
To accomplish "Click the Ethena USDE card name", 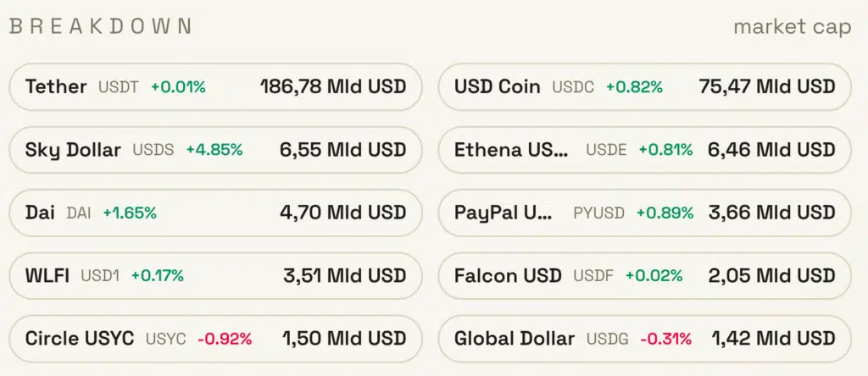I will pos(511,150).
